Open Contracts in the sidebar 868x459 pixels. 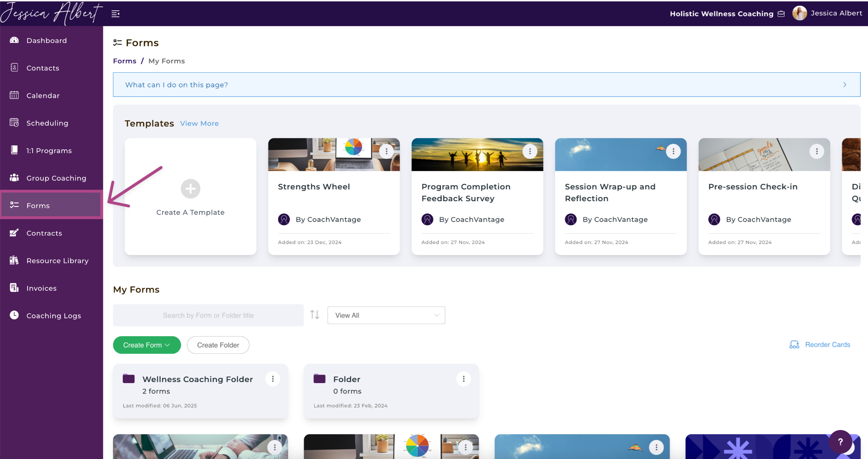[x=52, y=233]
